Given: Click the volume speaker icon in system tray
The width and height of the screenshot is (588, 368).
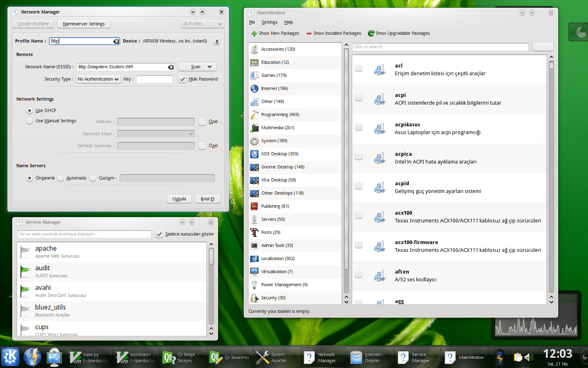Looking at the screenshot, I should tap(529, 357).
